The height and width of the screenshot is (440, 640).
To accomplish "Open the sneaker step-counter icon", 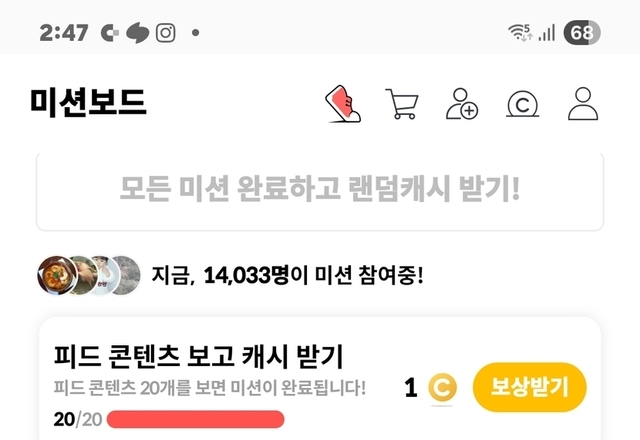I will click(x=343, y=104).
